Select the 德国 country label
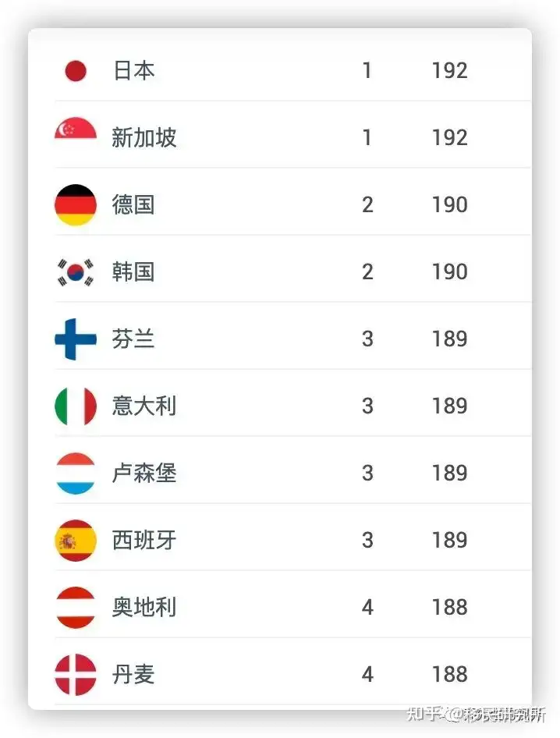 click(133, 204)
